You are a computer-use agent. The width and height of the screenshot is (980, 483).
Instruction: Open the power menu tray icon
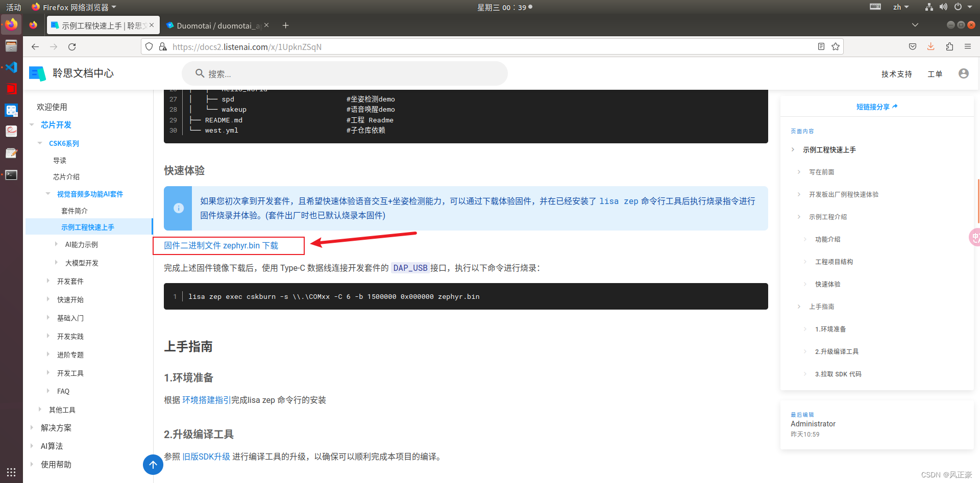[958, 7]
